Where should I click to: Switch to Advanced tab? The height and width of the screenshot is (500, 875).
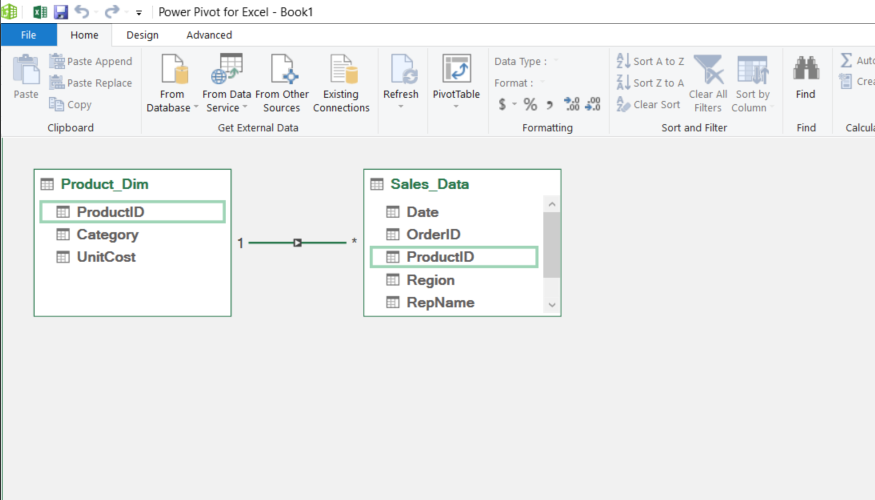pos(209,35)
